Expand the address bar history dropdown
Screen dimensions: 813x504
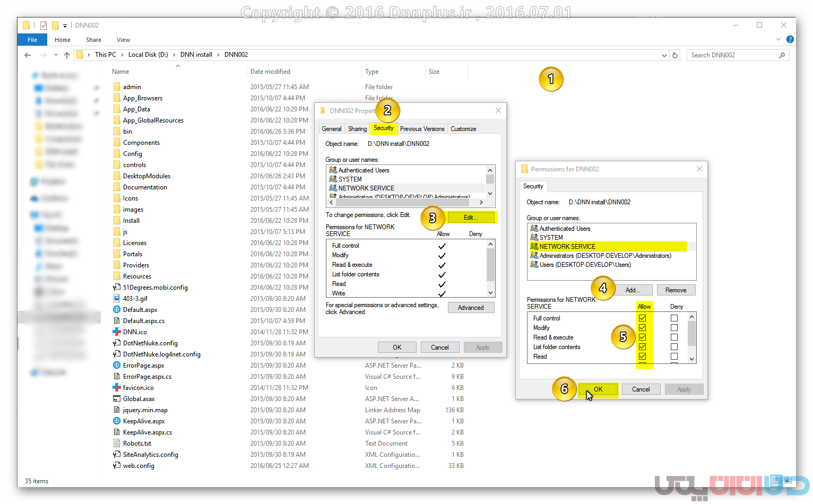[x=664, y=55]
